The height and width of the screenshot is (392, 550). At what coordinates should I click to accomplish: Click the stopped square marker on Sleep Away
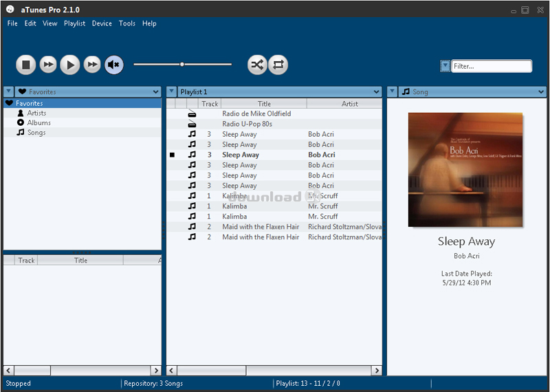tap(172, 155)
